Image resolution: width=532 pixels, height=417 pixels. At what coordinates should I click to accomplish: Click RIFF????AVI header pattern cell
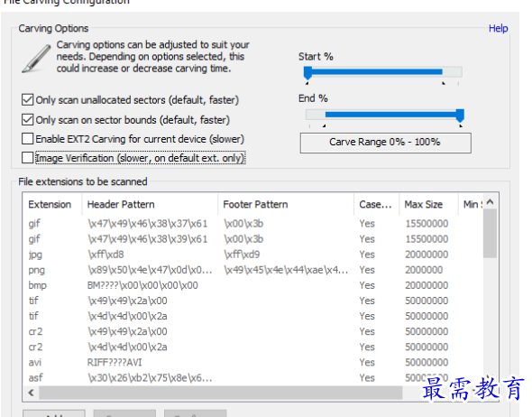[115, 362]
